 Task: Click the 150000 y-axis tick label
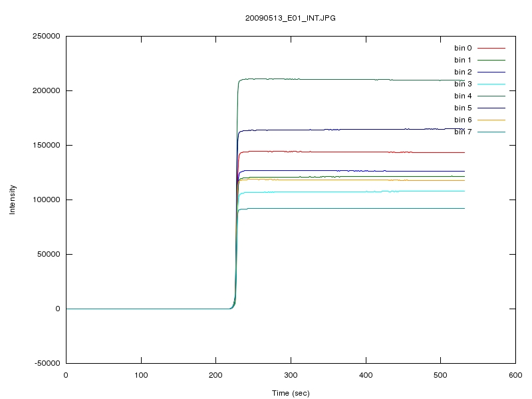pos(46,145)
